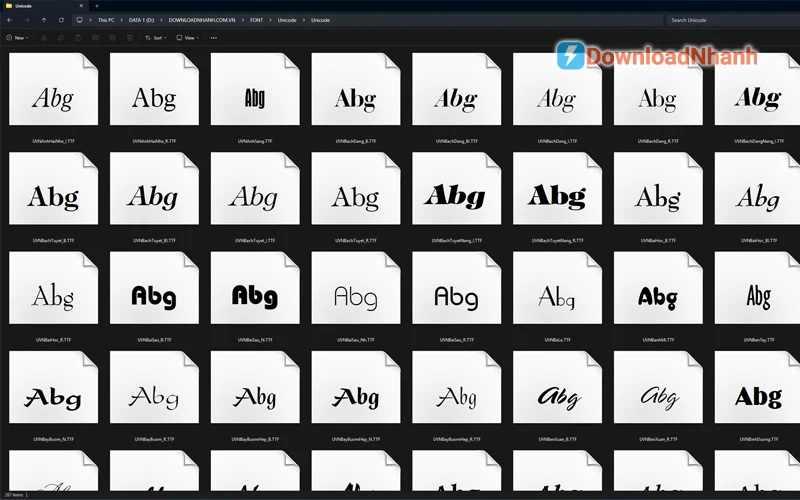
Task: Select UVNBachDang_R.TTF font thumbnail
Action: 658,89
